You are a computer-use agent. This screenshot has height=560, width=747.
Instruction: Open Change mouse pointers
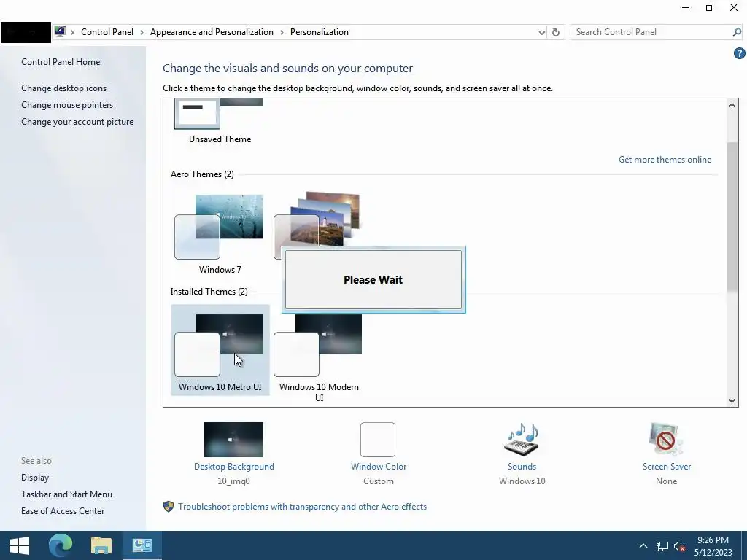coord(67,105)
